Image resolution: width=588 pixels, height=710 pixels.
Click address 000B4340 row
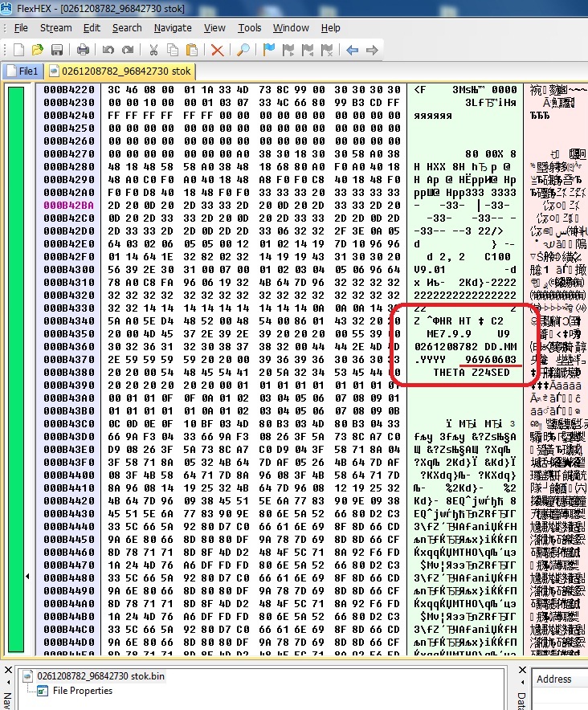(x=69, y=321)
